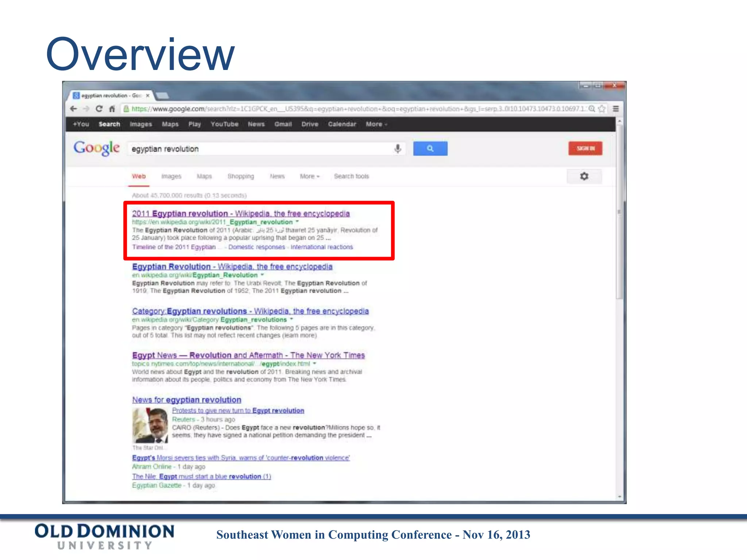
Task: Open News in the black top bar
Action: coord(256,124)
